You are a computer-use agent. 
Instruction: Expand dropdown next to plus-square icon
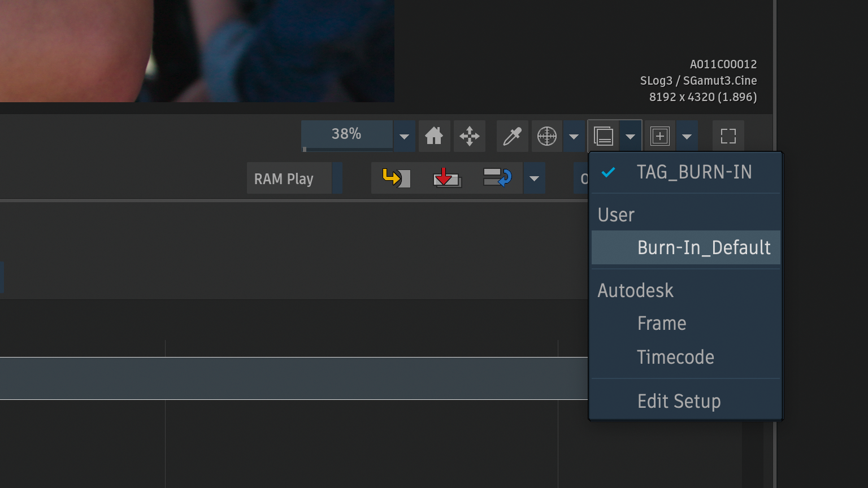(687, 137)
